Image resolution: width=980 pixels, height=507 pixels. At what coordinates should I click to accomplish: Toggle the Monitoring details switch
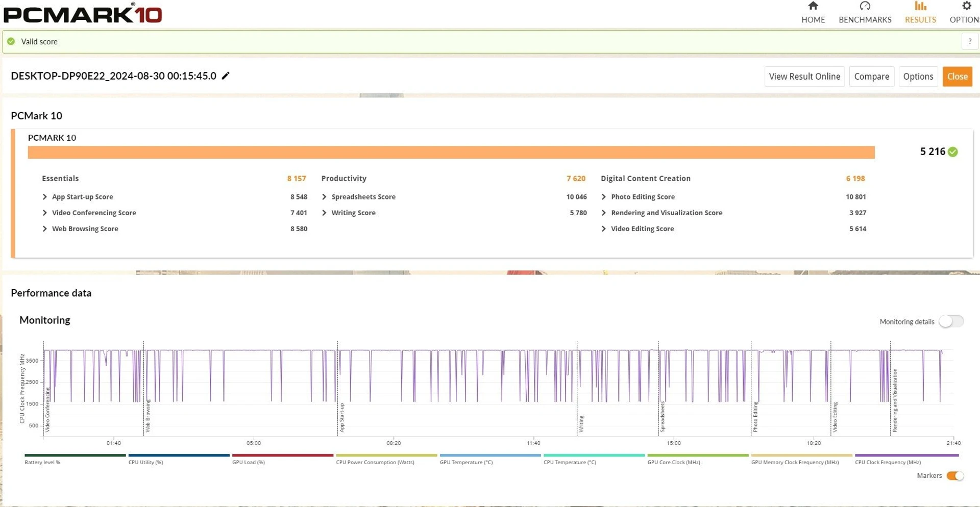coord(951,321)
